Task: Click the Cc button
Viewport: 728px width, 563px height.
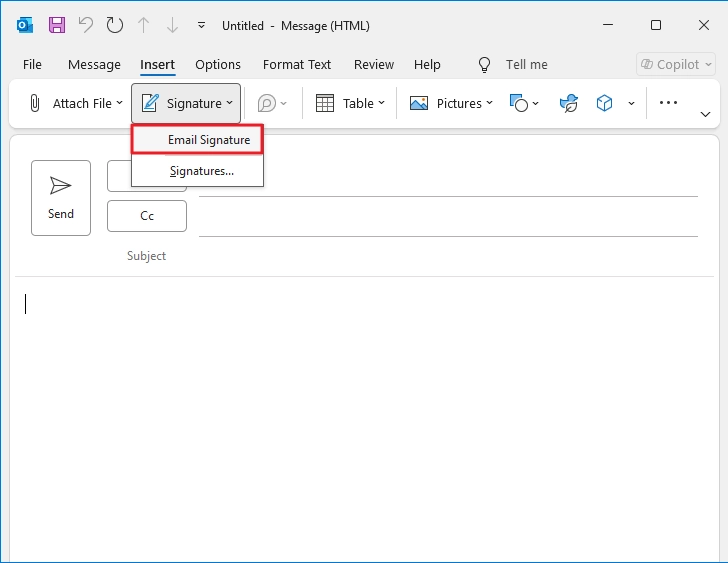Action: pyautogui.click(x=147, y=216)
